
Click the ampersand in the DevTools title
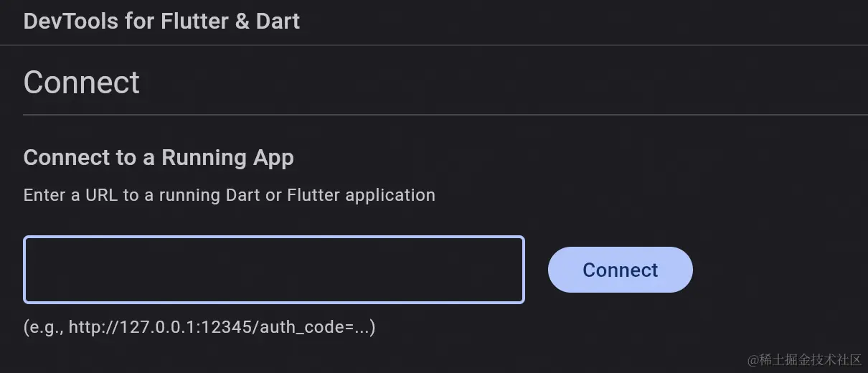click(241, 22)
